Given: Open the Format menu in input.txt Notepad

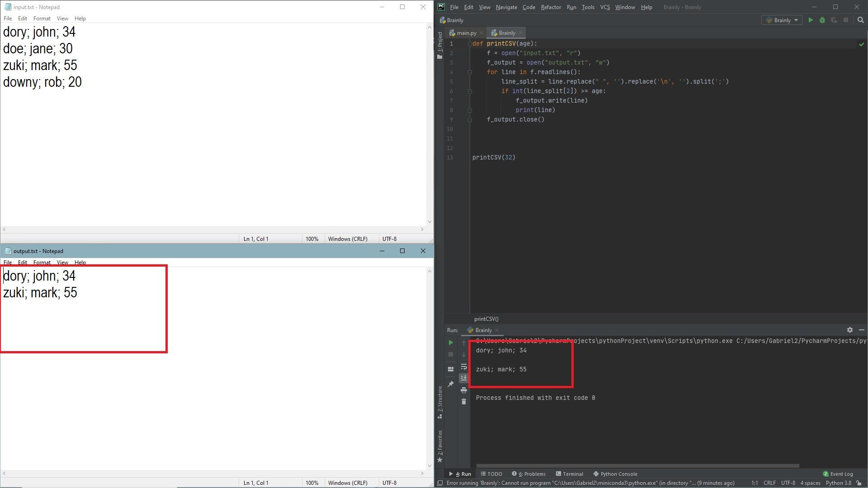Looking at the screenshot, I should coord(42,19).
